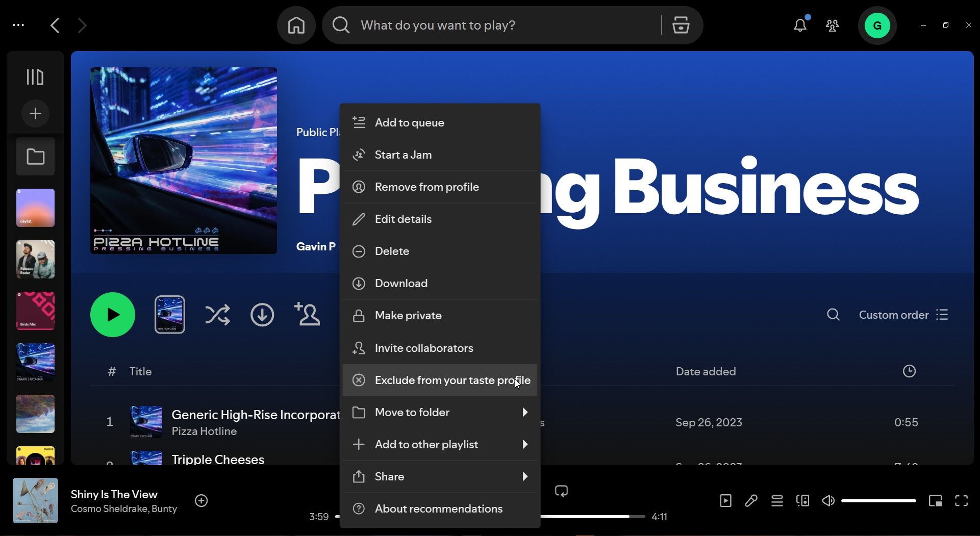Enter full screen mode

pyautogui.click(x=961, y=501)
